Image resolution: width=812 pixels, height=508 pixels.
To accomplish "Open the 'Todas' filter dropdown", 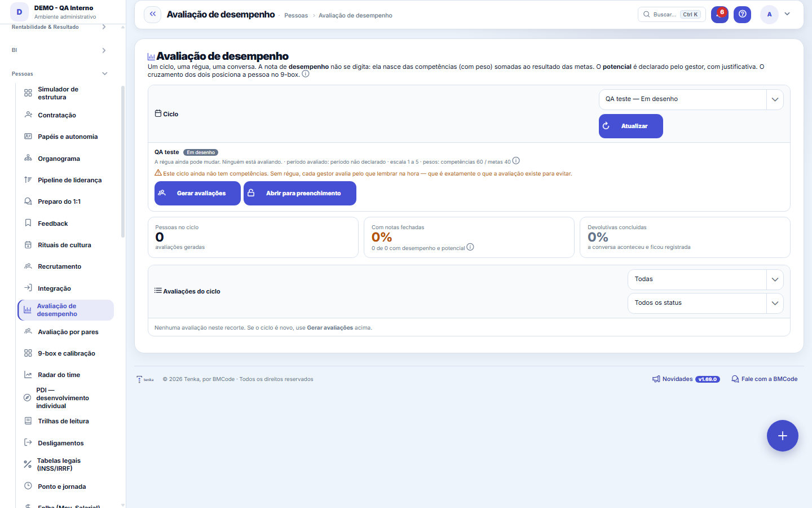I will click(x=705, y=279).
